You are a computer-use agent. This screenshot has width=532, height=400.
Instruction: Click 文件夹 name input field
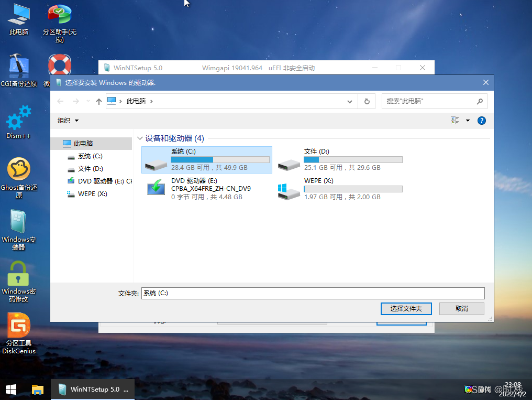[313, 294]
